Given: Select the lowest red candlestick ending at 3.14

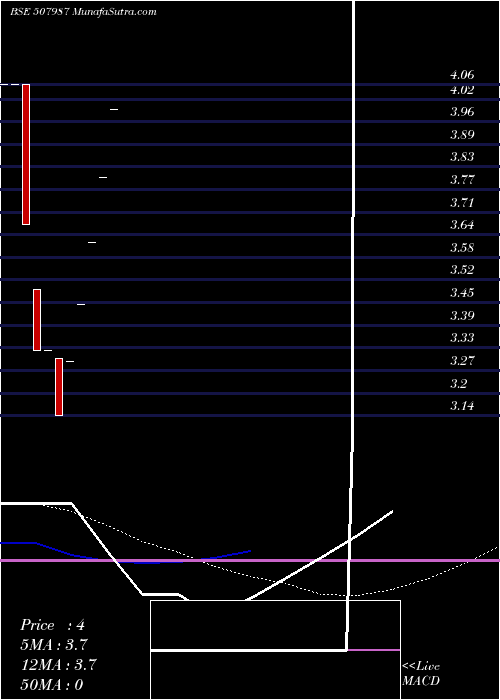Looking at the screenshot, I should coord(59,387).
